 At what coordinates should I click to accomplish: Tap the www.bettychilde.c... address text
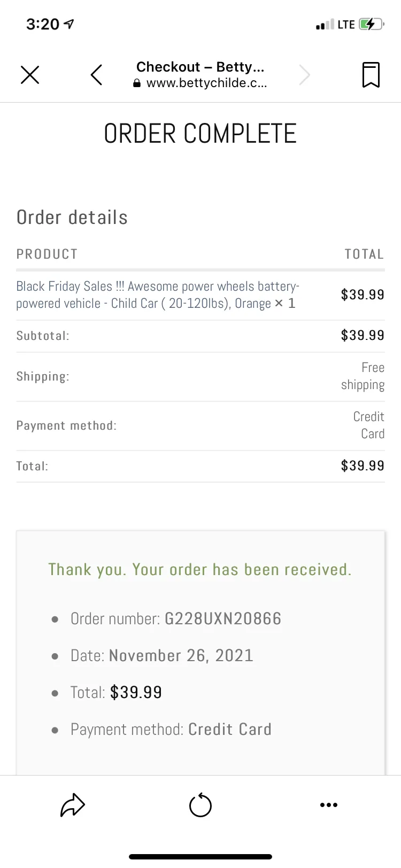pos(207,83)
